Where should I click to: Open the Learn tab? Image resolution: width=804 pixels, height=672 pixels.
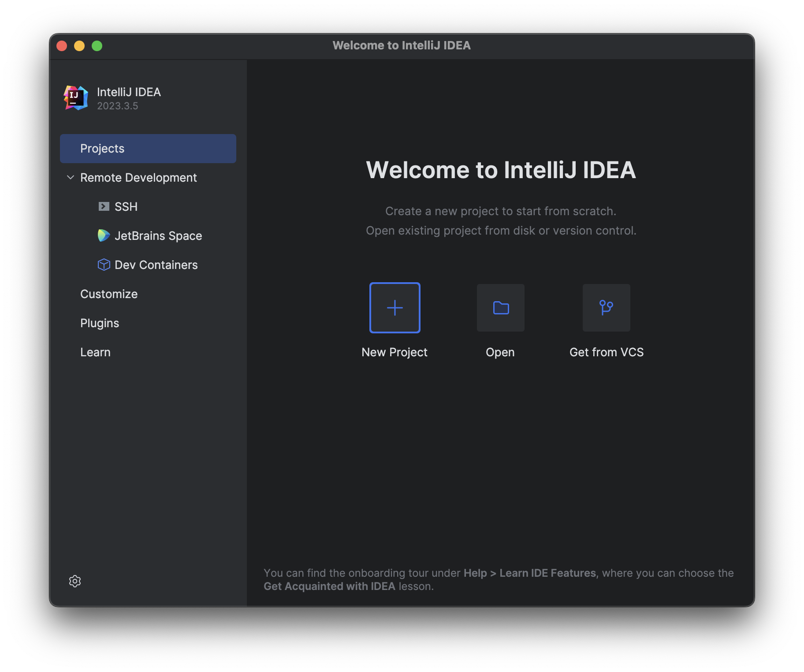tap(95, 352)
